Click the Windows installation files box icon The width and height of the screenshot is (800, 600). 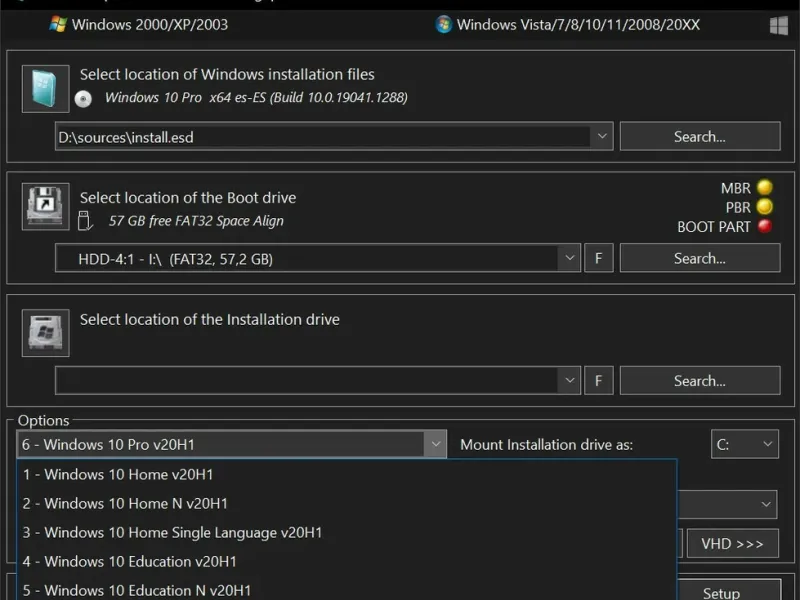pos(45,89)
